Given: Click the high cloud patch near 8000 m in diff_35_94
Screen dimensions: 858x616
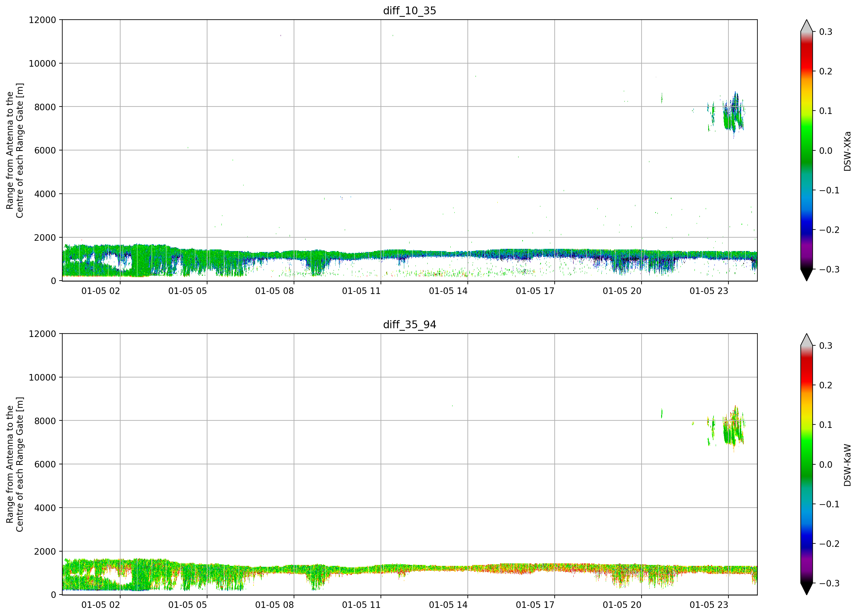Looking at the screenshot, I should [733, 428].
